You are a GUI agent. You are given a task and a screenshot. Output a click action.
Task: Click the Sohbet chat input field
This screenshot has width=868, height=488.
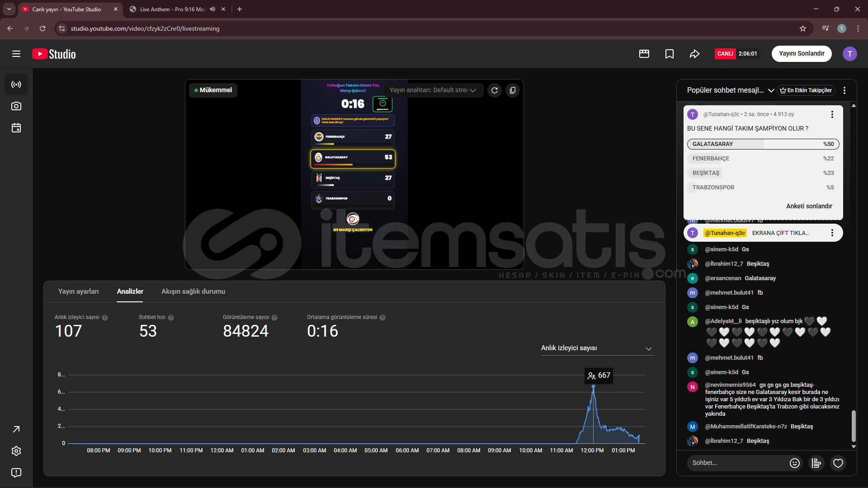[x=737, y=463]
